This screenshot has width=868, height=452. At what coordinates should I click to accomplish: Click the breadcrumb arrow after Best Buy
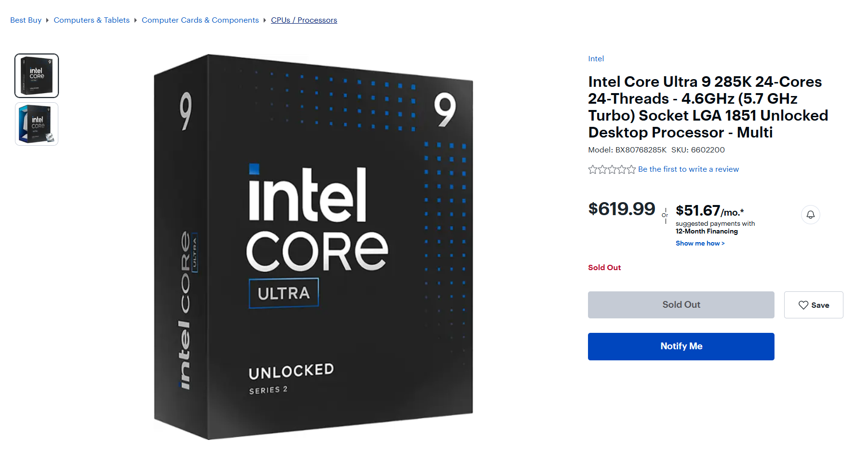coord(47,20)
